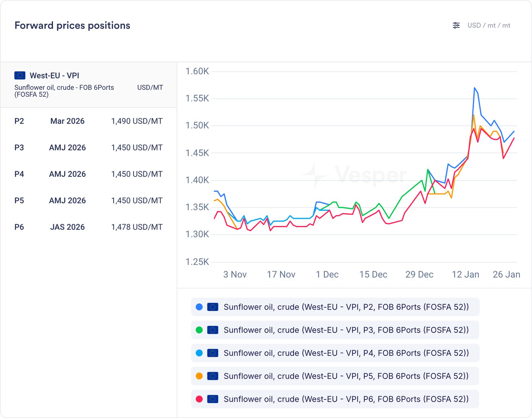Screen dimensions: 532x418
Task: Hide the P6 sunflower oil legend entry
Action: 346,399
